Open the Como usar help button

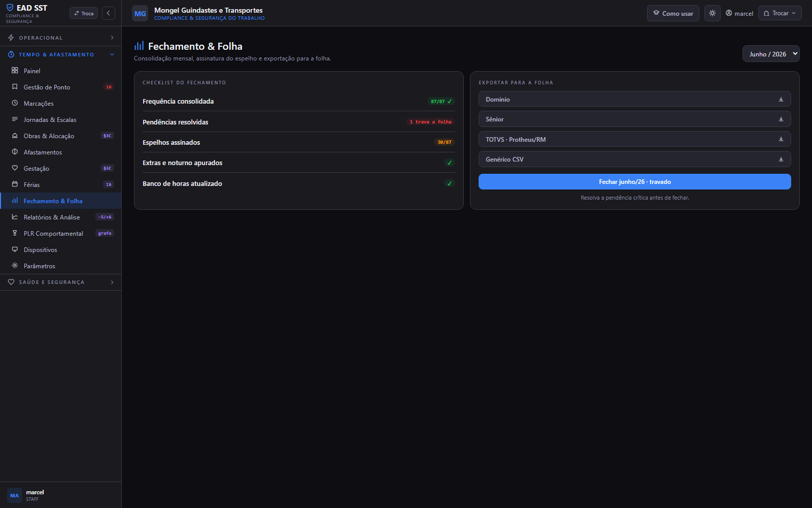coord(673,13)
